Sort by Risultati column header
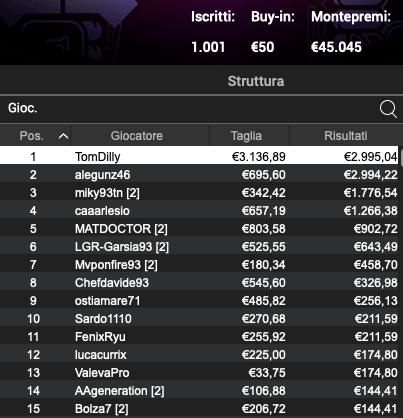 click(346, 136)
